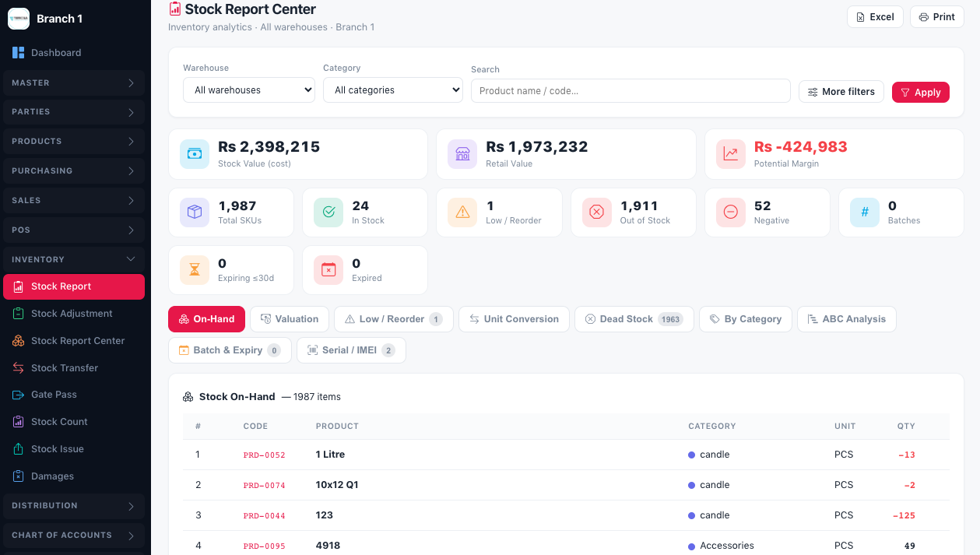Image resolution: width=980 pixels, height=555 pixels.
Task: Open Dashboard via its grid icon
Action: pyautogui.click(x=19, y=53)
